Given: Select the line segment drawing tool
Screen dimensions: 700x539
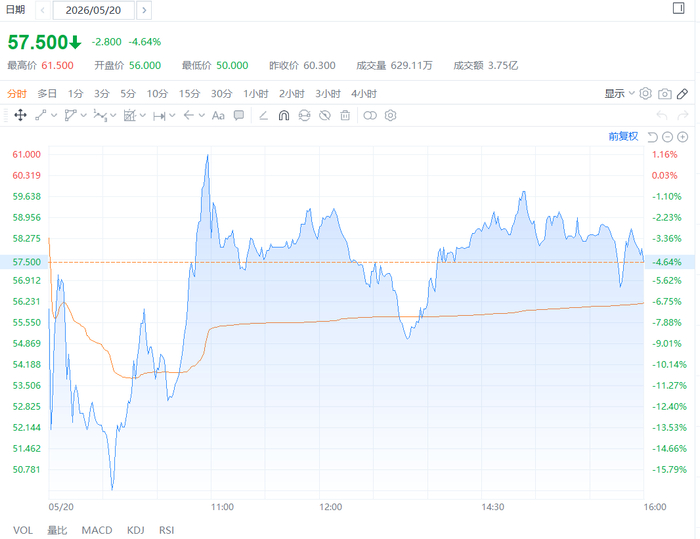Looking at the screenshot, I should point(41,116).
